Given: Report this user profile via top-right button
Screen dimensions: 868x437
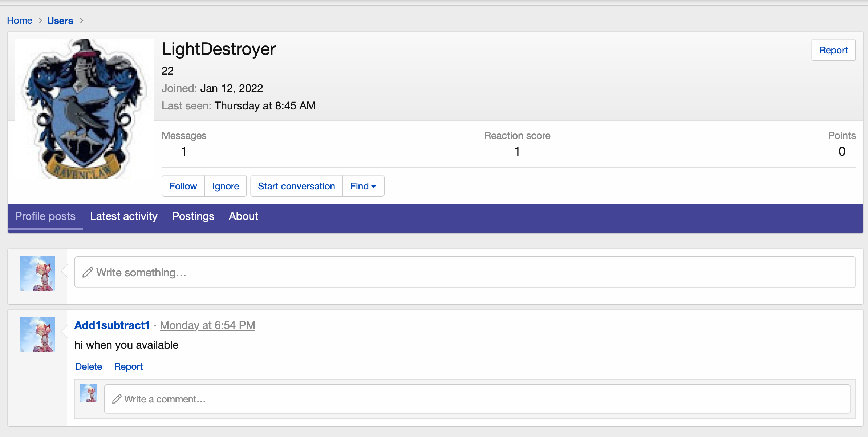Looking at the screenshot, I should (833, 50).
